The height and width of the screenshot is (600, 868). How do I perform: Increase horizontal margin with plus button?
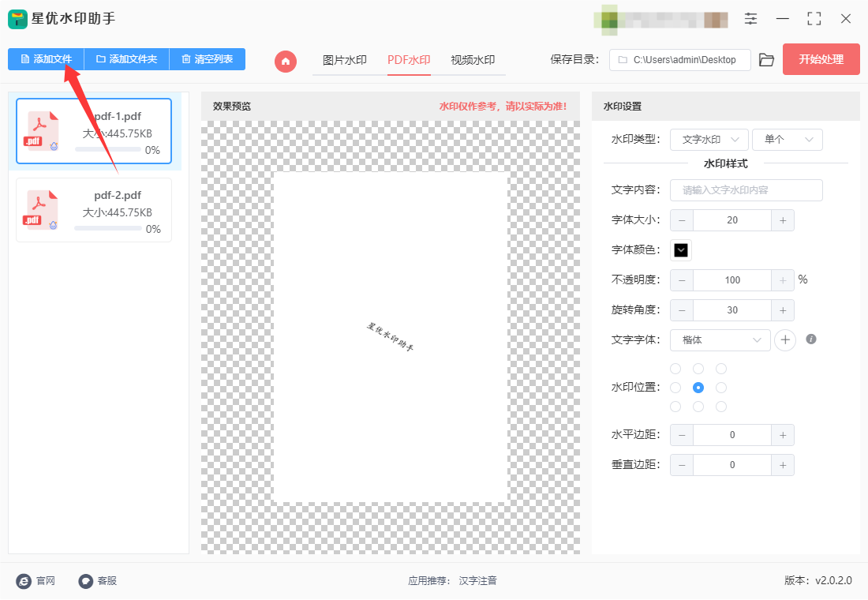click(783, 435)
